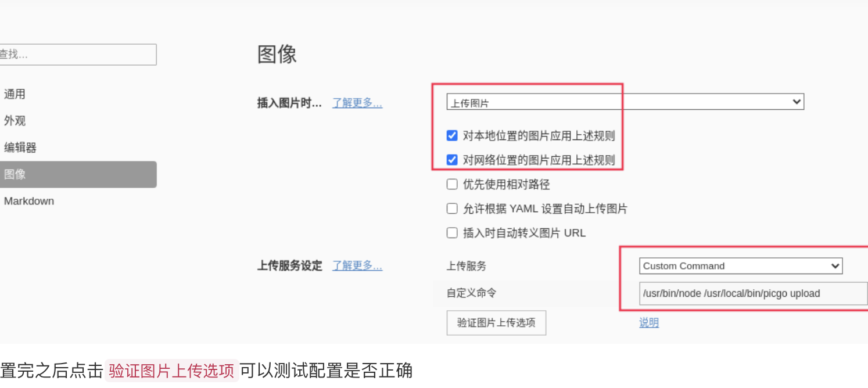Open the 插入图片时 action dropdown
This screenshot has width=868, height=388.
[625, 102]
